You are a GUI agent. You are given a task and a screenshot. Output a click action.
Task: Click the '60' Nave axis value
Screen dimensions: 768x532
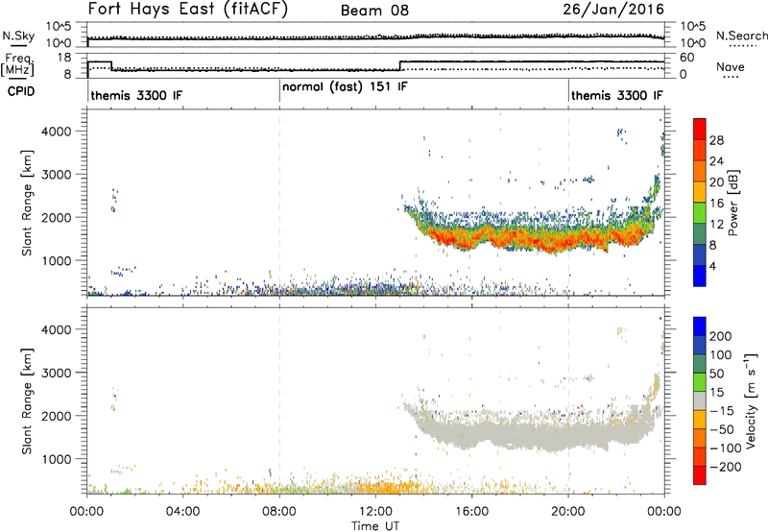(687, 58)
